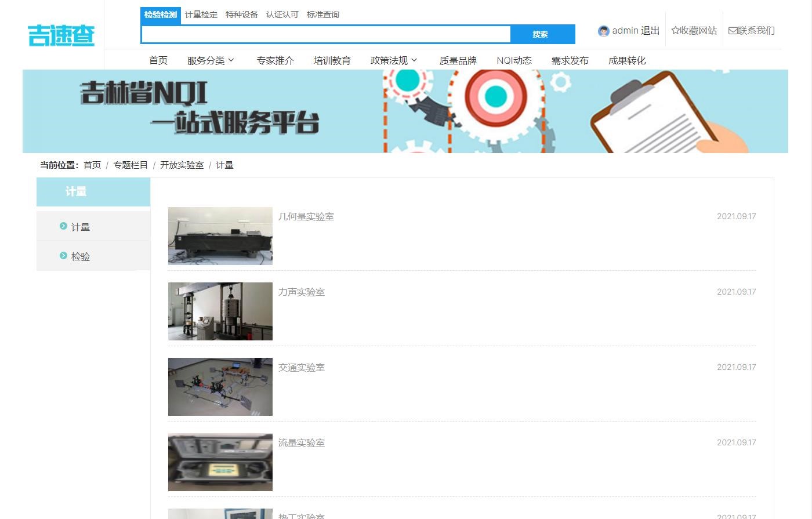The image size is (812, 519).
Task: Open the 流量实验室 title link
Action: [302, 442]
